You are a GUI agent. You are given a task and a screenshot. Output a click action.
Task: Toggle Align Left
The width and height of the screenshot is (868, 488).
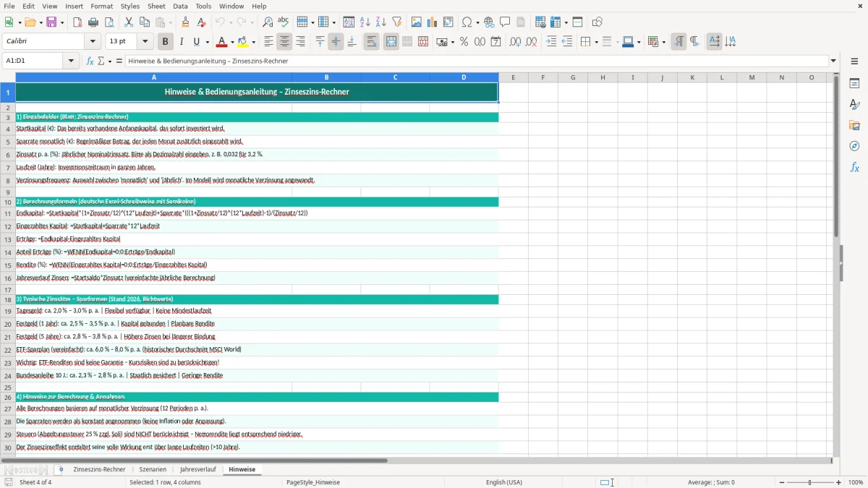click(x=268, y=42)
